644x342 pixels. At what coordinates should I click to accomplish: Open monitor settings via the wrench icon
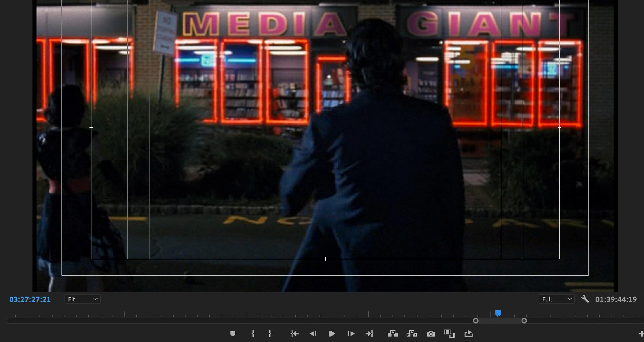click(585, 299)
